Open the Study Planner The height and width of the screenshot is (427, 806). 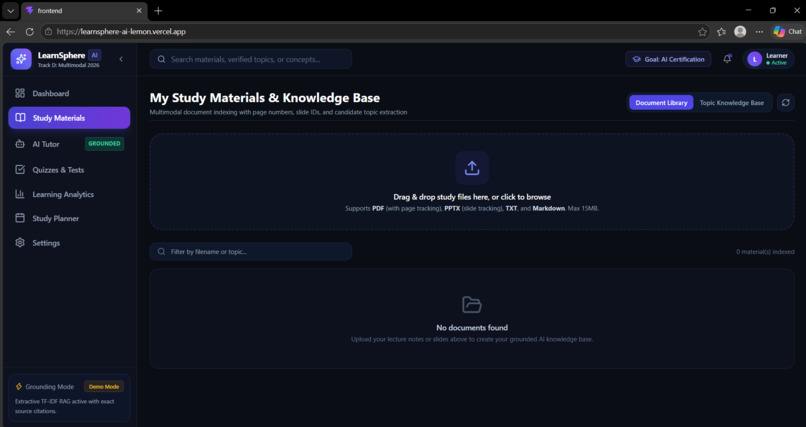coord(69,218)
